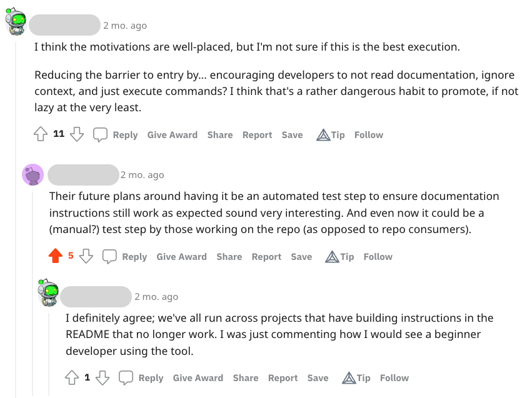This screenshot has height=398, width=532.
Task: Downvote the bottom comment
Action: [104, 377]
